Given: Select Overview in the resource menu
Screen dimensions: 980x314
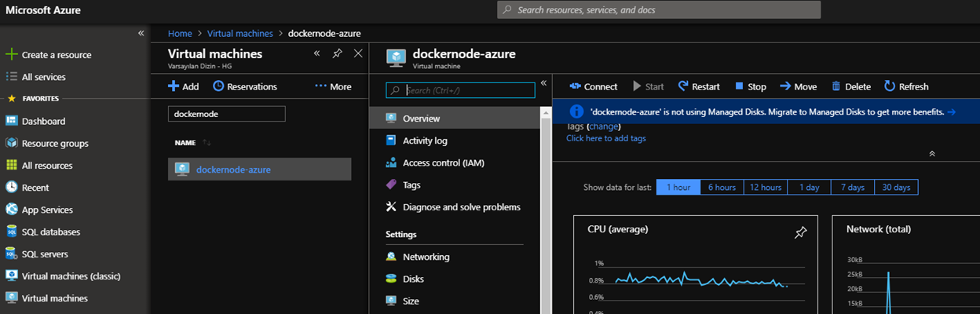Looking at the screenshot, I should pyautogui.click(x=455, y=119).
